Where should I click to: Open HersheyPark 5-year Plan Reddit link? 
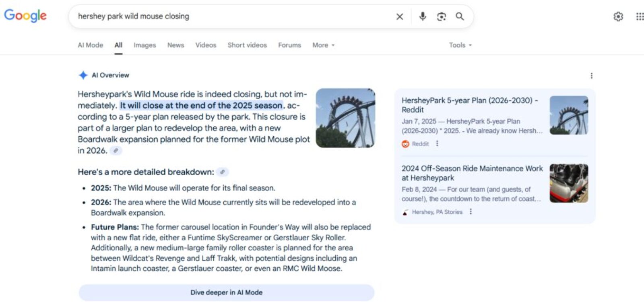coord(470,105)
